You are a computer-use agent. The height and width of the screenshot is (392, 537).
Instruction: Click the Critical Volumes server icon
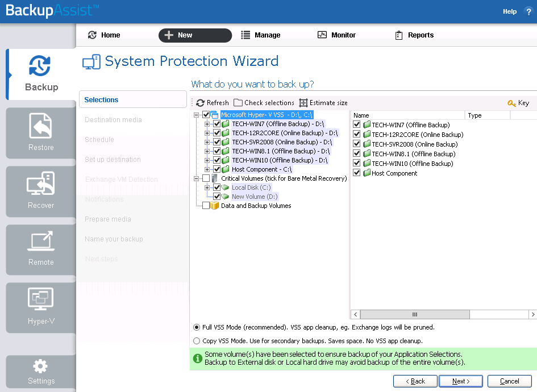215,178
